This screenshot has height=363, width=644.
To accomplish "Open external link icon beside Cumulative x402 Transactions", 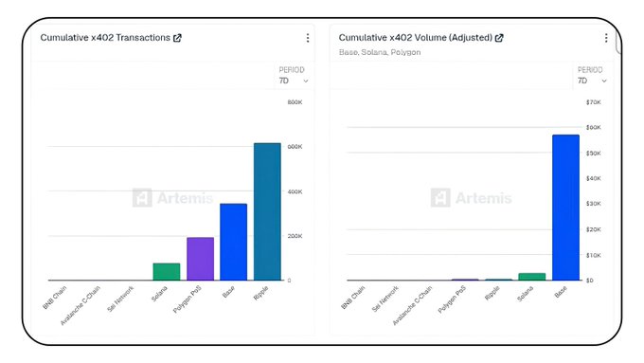I will click(177, 38).
